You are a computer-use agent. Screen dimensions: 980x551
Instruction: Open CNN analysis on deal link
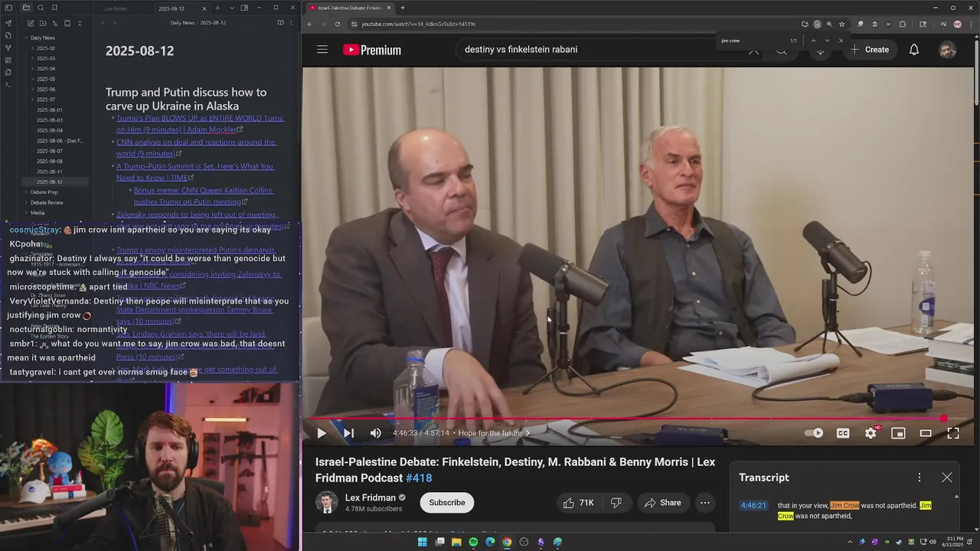[x=197, y=148]
